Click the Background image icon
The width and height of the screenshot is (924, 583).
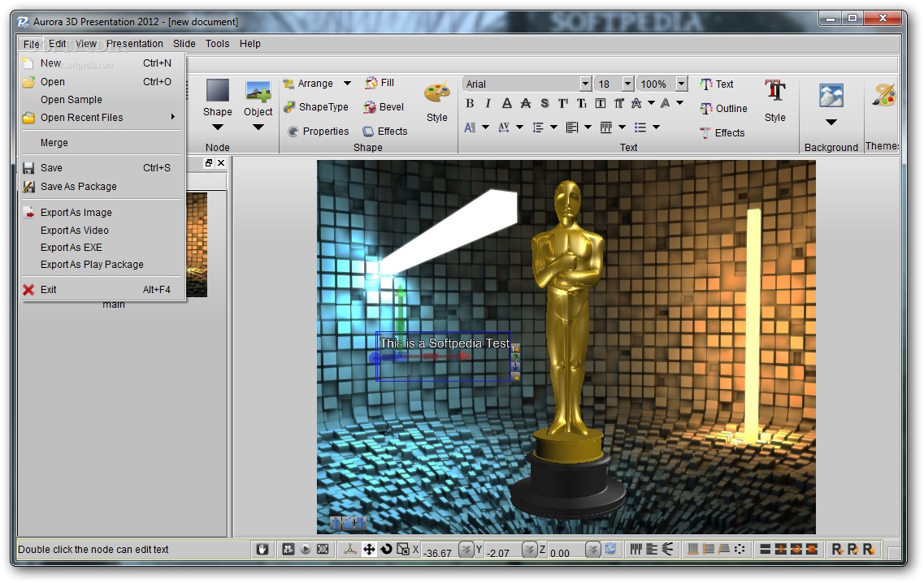pyautogui.click(x=831, y=95)
